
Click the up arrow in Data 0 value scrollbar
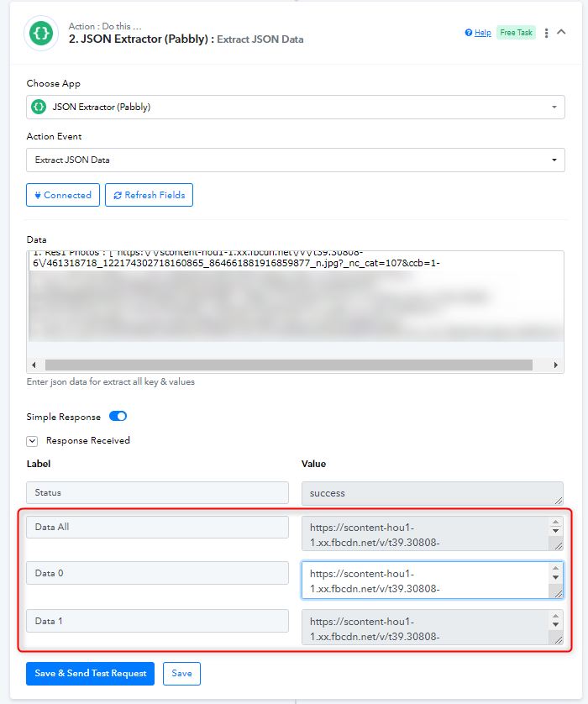pyautogui.click(x=556, y=569)
